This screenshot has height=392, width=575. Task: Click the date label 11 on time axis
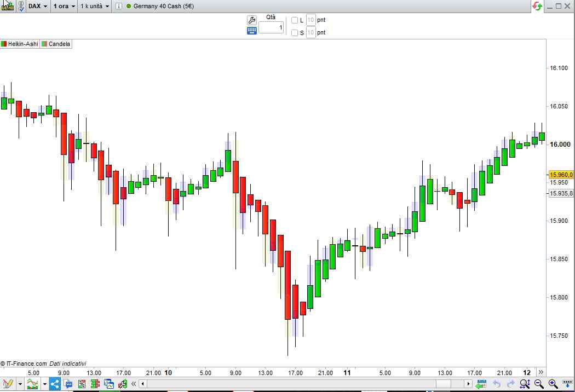point(347,373)
